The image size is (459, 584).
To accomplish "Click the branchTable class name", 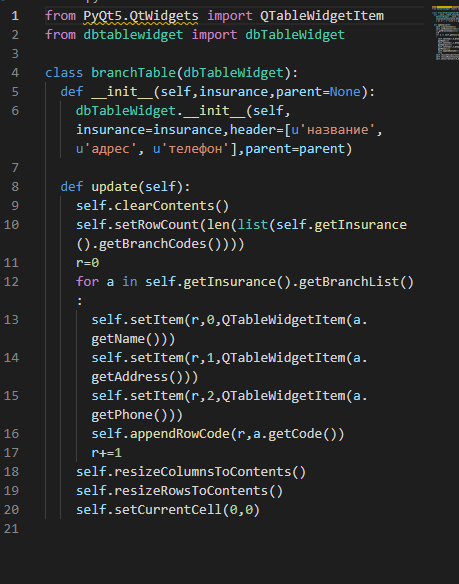I will click(x=133, y=73).
